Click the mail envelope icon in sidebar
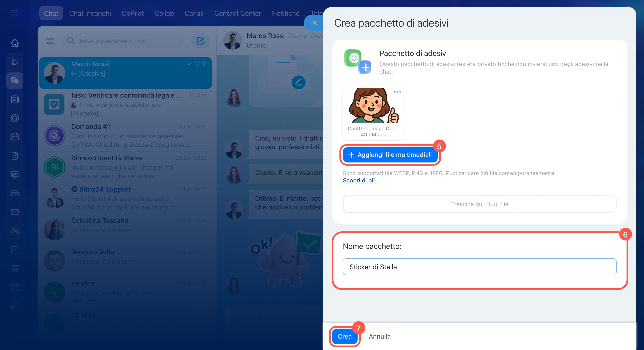 (15, 212)
